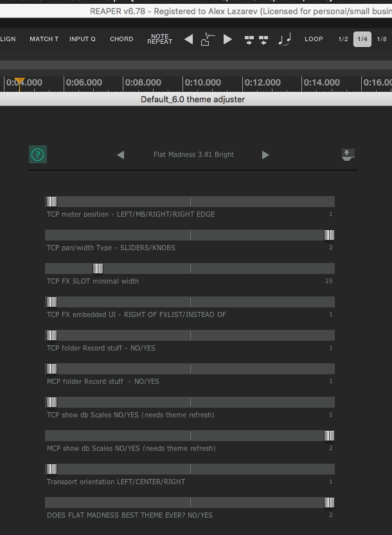Toggle the LOOP button
392x535 pixels.
point(314,39)
